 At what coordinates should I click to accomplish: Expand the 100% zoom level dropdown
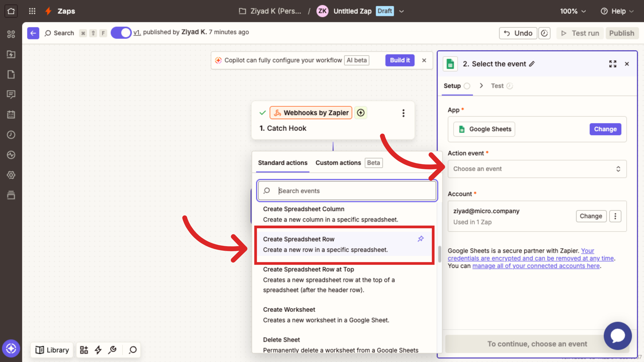coord(573,11)
